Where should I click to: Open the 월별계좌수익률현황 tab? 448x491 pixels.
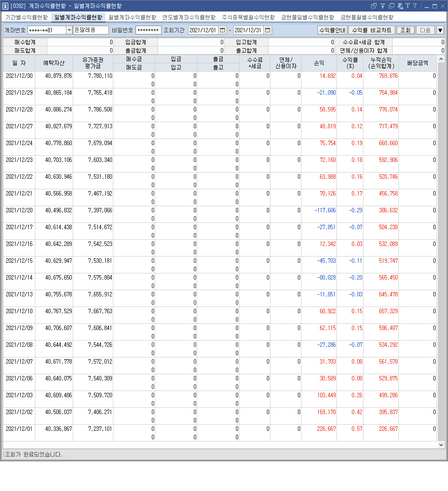(x=132, y=18)
